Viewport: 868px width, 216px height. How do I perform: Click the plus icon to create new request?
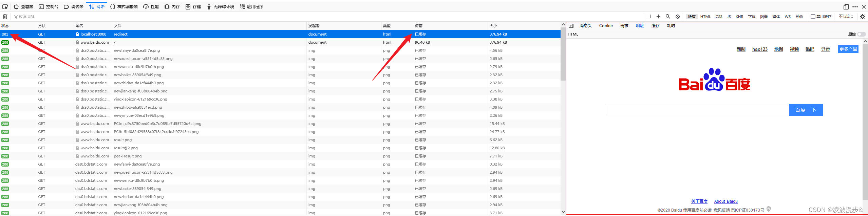pyautogui.click(x=658, y=17)
